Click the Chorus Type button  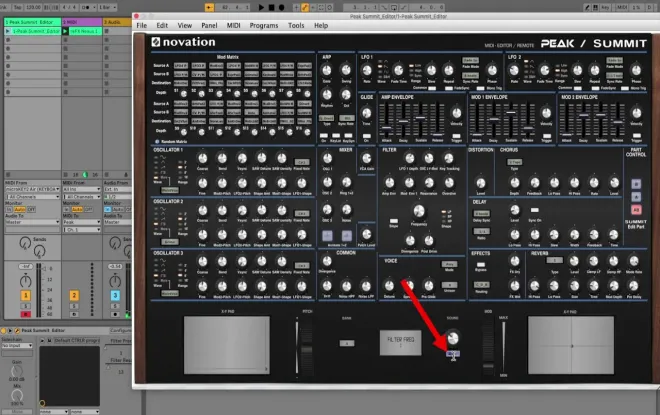(514, 162)
